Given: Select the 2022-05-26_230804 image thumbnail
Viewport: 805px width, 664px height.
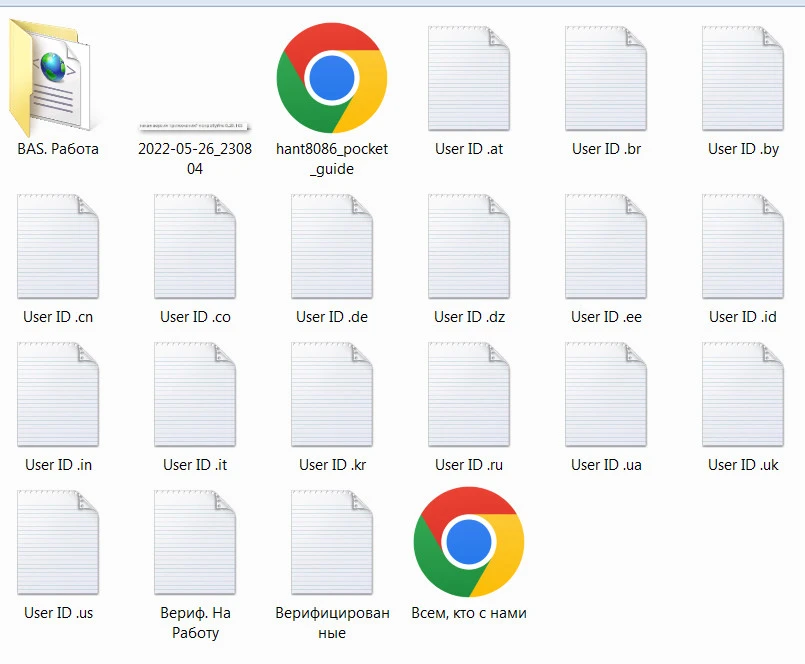Looking at the screenshot, I should (x=195, y=126).
